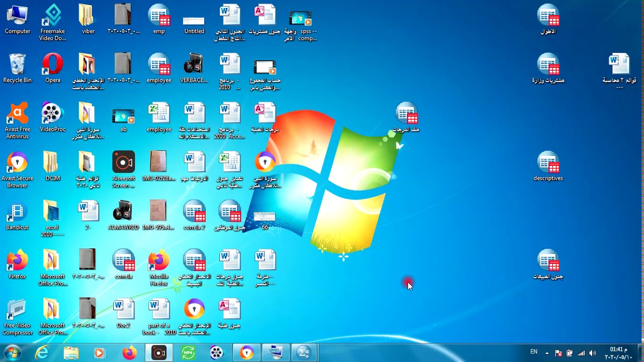
Task: Select the Free Video Compressor shortcut
Action: pos(17,317)
